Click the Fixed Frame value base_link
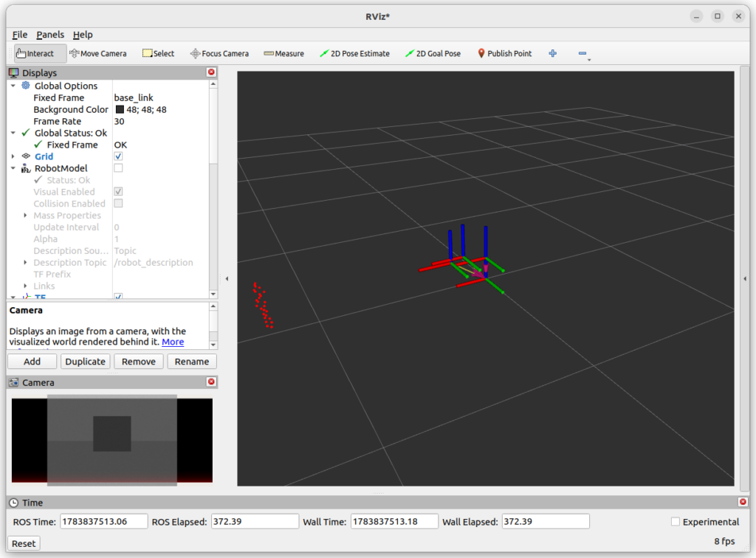This screenshot has height=558, width=756. tap(134, 97)
